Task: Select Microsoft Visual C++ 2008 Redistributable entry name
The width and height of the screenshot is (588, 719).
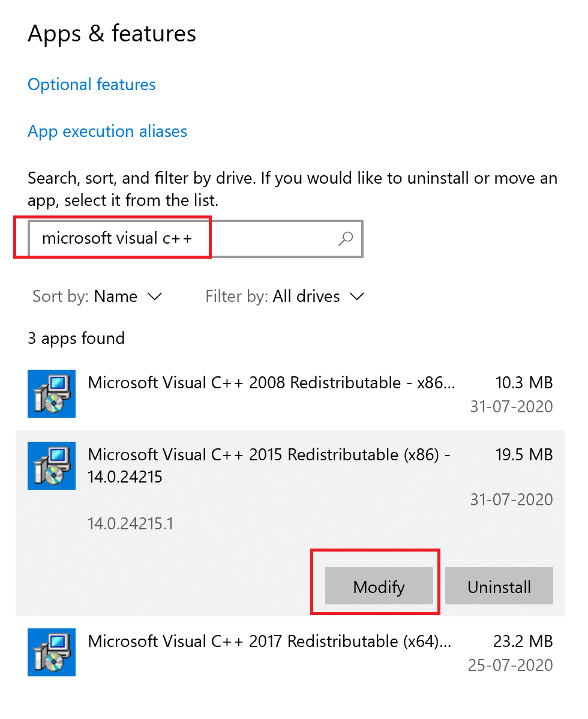Action: coord(271,383)
